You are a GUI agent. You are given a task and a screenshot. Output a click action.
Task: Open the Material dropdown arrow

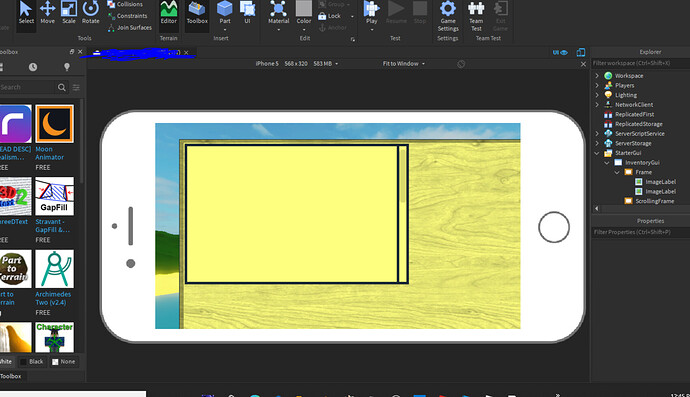click(x=279, y=30)
